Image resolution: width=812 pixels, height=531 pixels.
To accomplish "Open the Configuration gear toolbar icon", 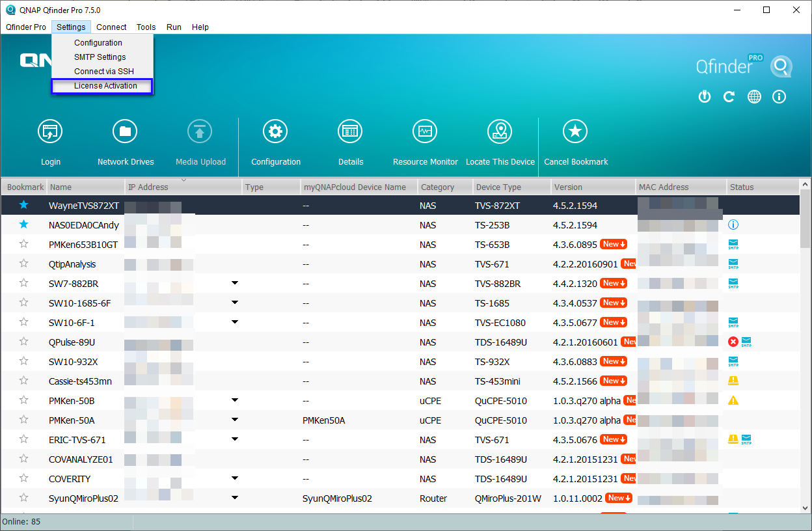I will click(275, 132).
